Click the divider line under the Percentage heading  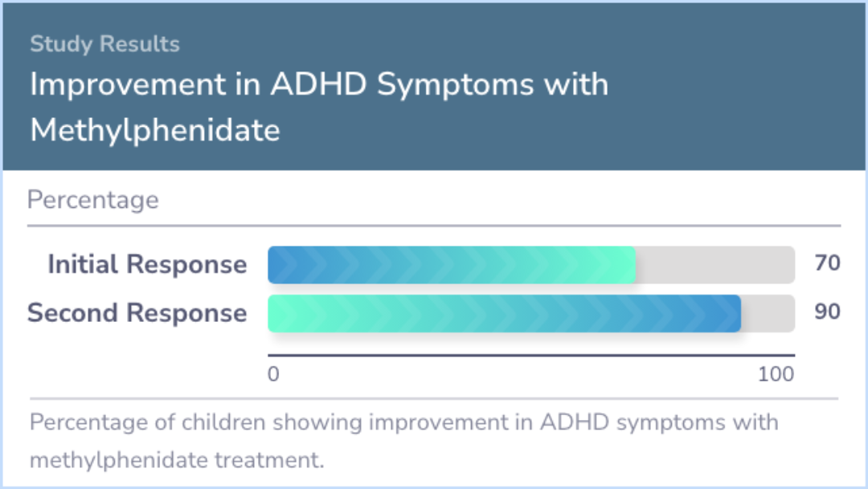click(x=434, y=226)
